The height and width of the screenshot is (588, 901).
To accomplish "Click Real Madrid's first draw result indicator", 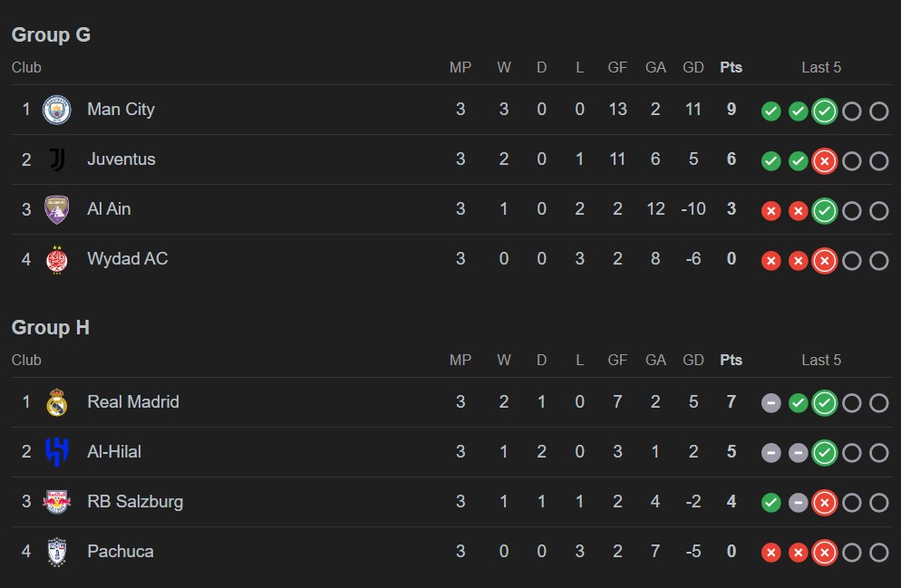I will click(x=770, y=403).
